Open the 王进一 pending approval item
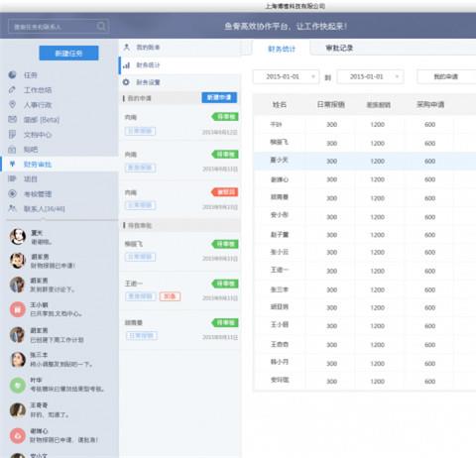Screen dimensions: 476x458 [x=179, y=291]
